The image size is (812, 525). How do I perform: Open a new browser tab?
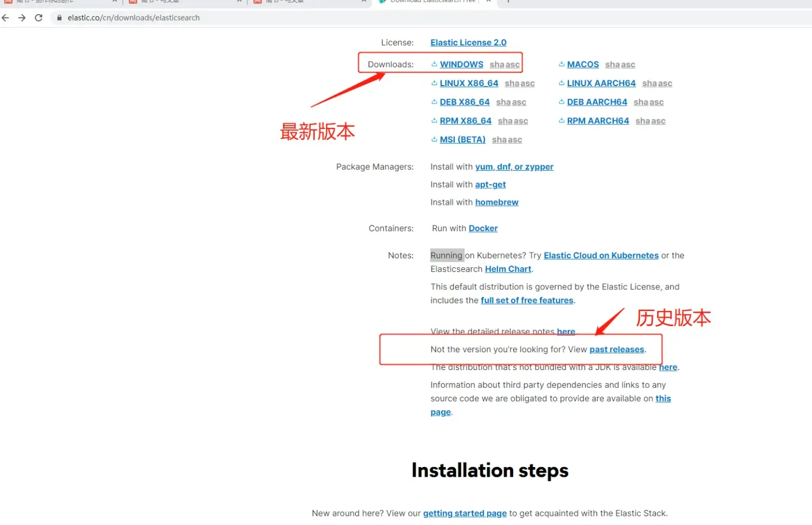coord(507,2)
